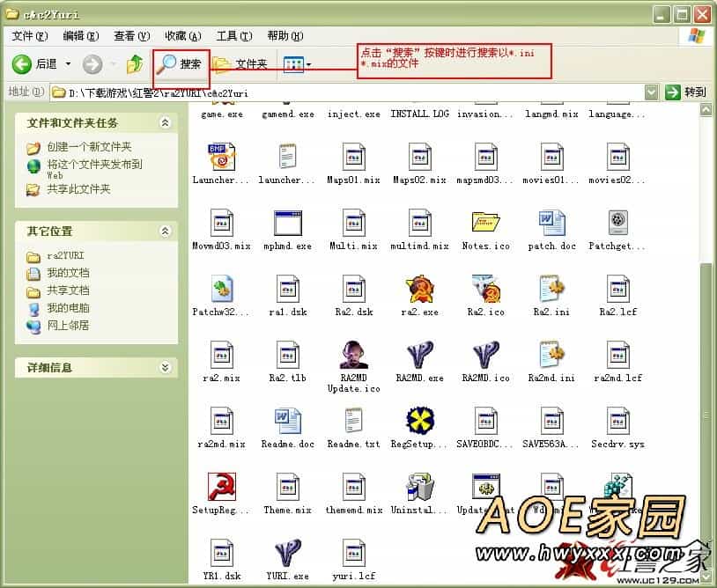This screenshot has height=588, width=717.
Task: Open the 工具(T) menu
Action: pyautogui.click(x=233, y=36)
